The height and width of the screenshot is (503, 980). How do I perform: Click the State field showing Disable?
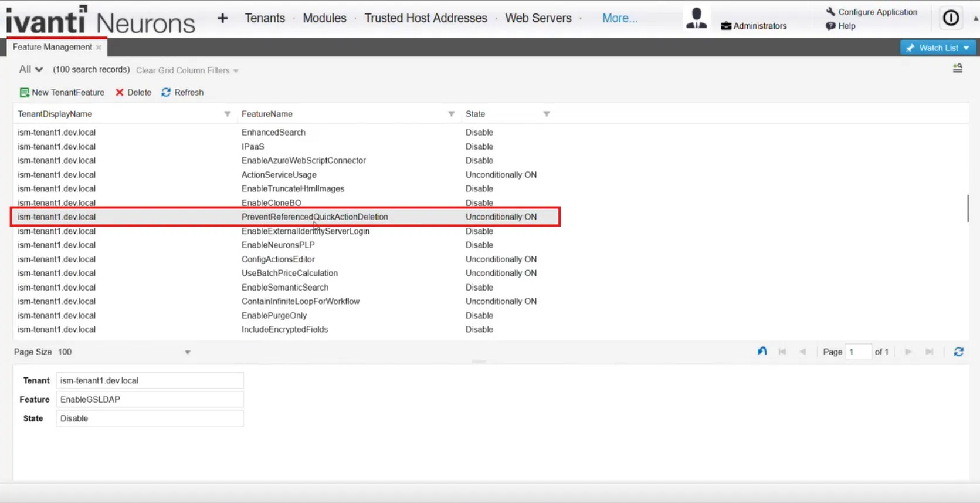(150, 418)
